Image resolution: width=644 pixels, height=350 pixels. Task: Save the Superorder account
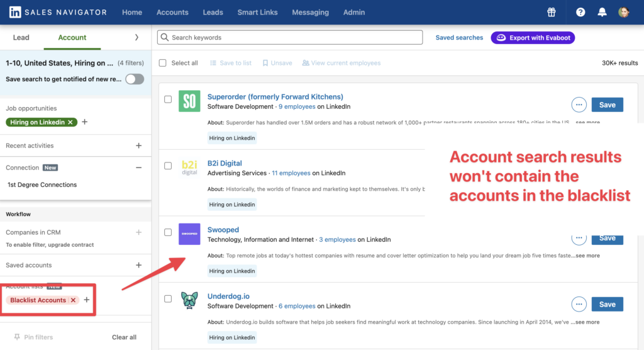[607, 105]
